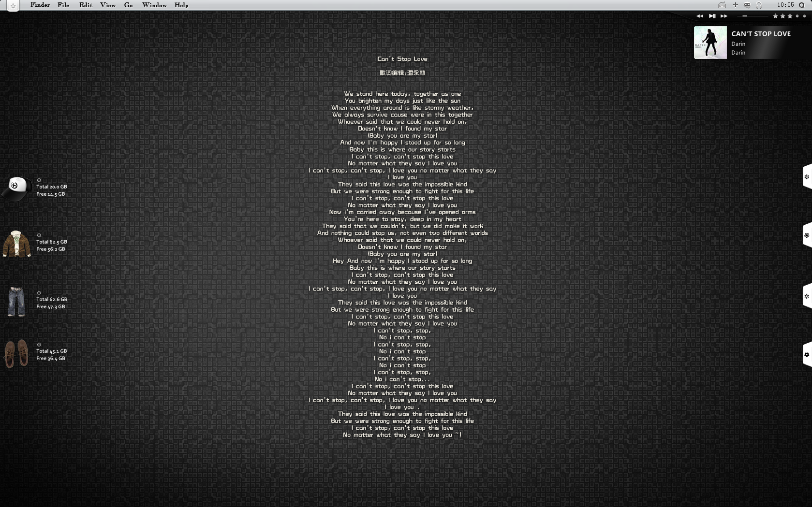Rate the song two stars
The image size is (812, 507).
coord(782,16)
